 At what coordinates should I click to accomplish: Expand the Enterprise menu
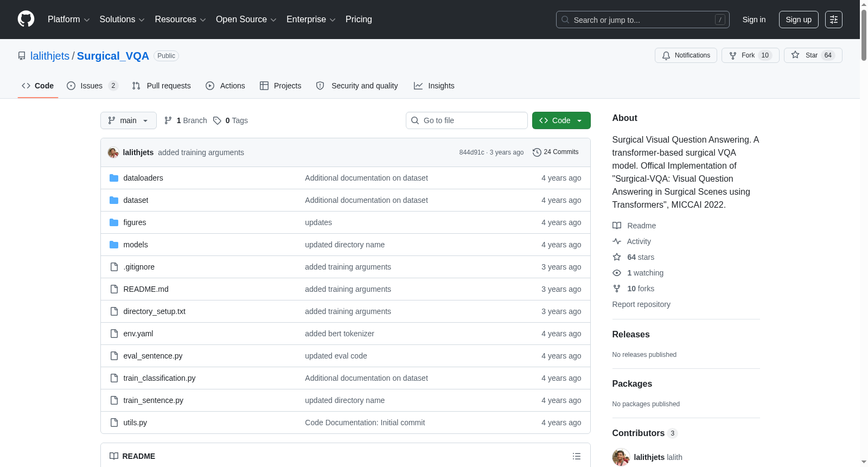pyautogui.click(x=311, y=20)
